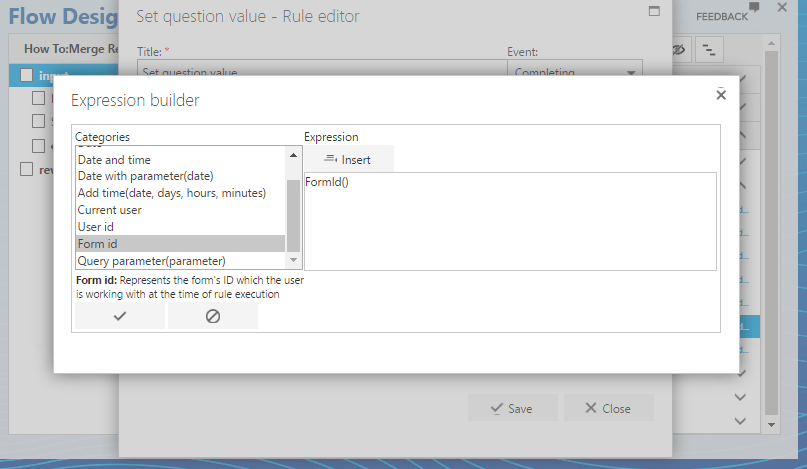Check the 'inp...' row checkbox in Flow Designer
This screenshot has width=807, height=469.
pyautogui.click(x=27, y=75)
